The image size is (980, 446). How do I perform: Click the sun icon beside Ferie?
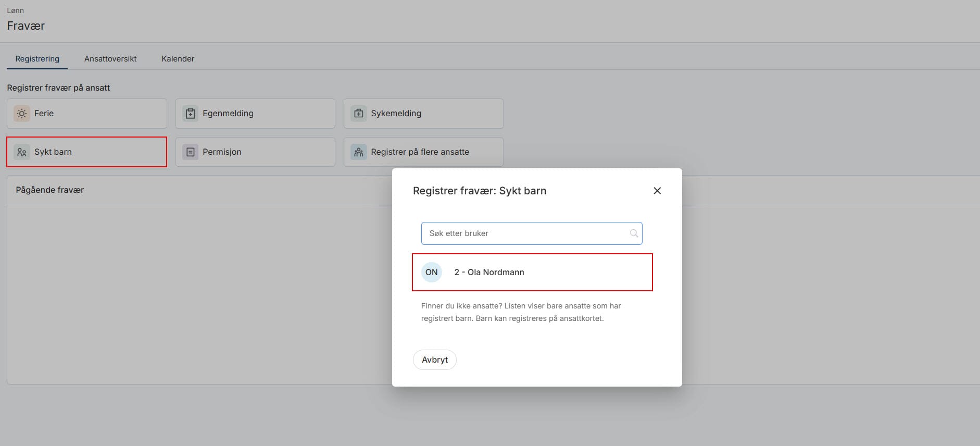click(x=22, y=114)
